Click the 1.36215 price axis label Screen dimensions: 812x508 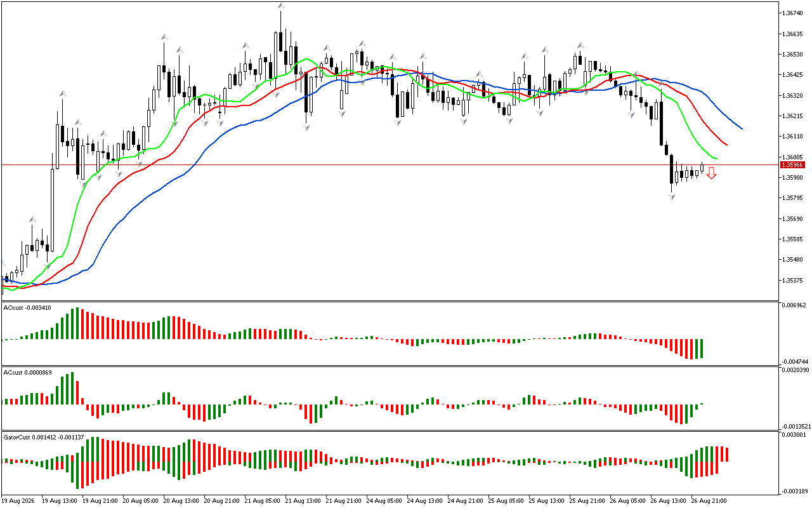pyautogui.click(x=792, y=116)
